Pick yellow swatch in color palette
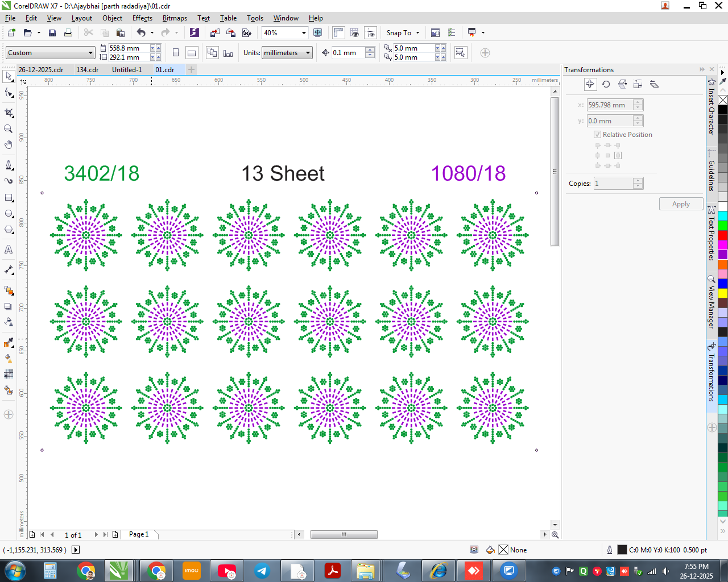The image size is (728, 582). [x=723, y=293]
